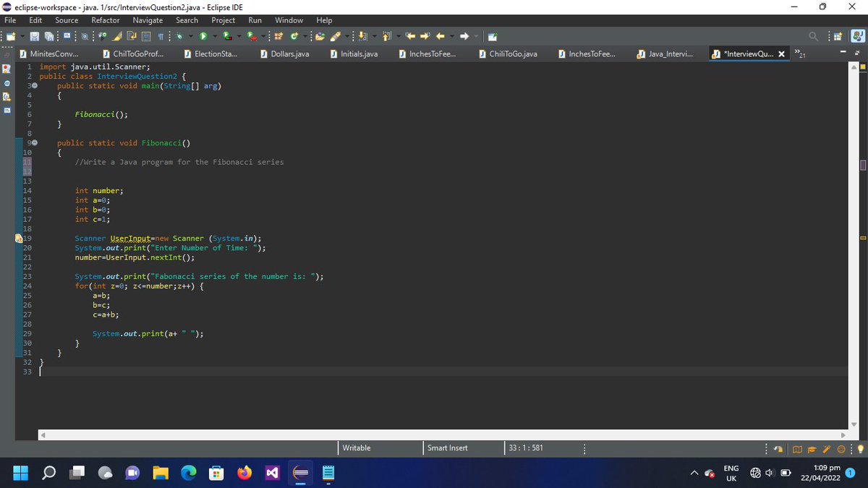Open a Terminal from the toolbar
Image resolution: width=868 pixels, height=488 pixels.
[x=67, y=36]
